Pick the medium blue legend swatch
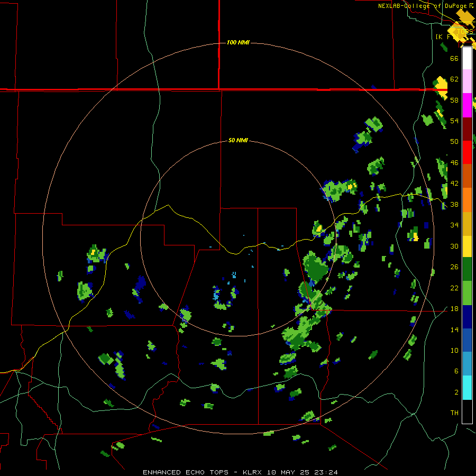 [467, 340]
